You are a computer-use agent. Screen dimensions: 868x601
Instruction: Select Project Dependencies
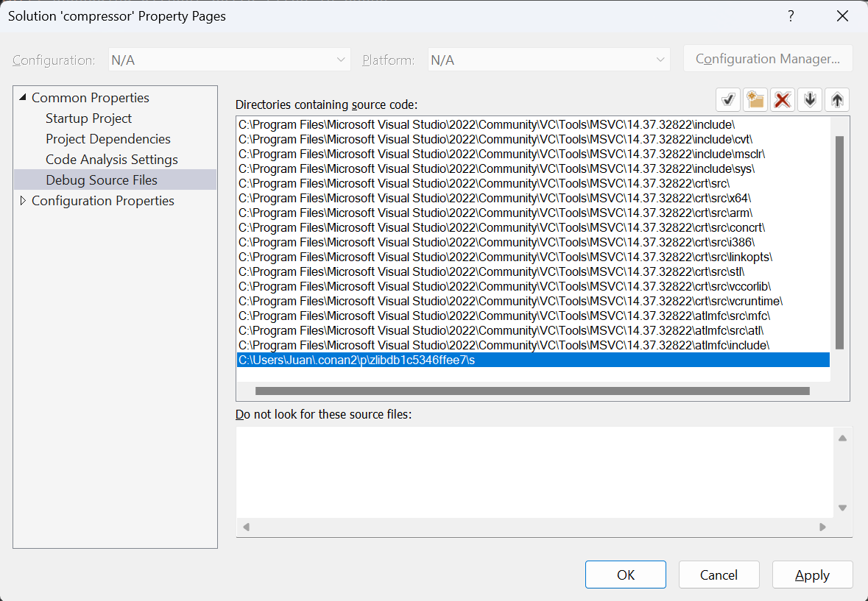108,138
